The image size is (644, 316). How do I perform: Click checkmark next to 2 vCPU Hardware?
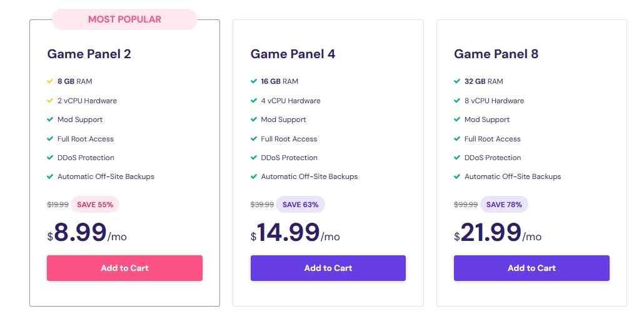point(50,101)
